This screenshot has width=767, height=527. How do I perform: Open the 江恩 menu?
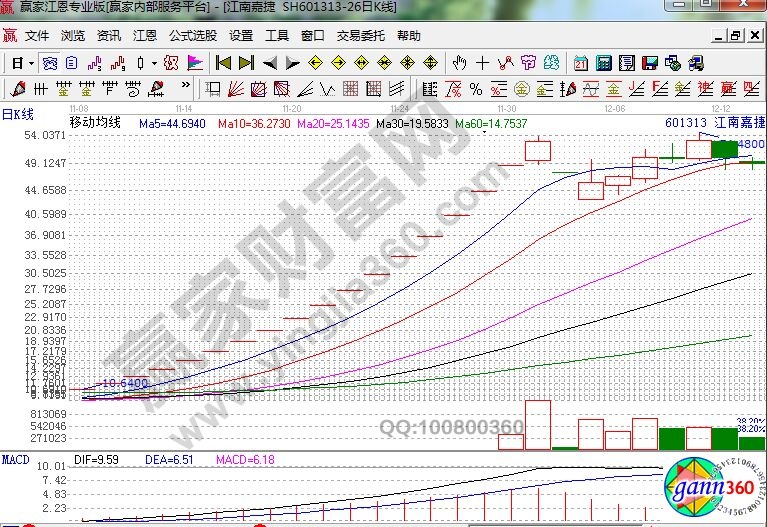click(145, 36)
